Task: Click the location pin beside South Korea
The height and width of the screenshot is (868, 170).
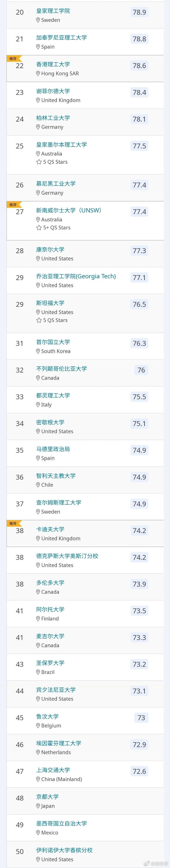Action: (x=38, y=351)
